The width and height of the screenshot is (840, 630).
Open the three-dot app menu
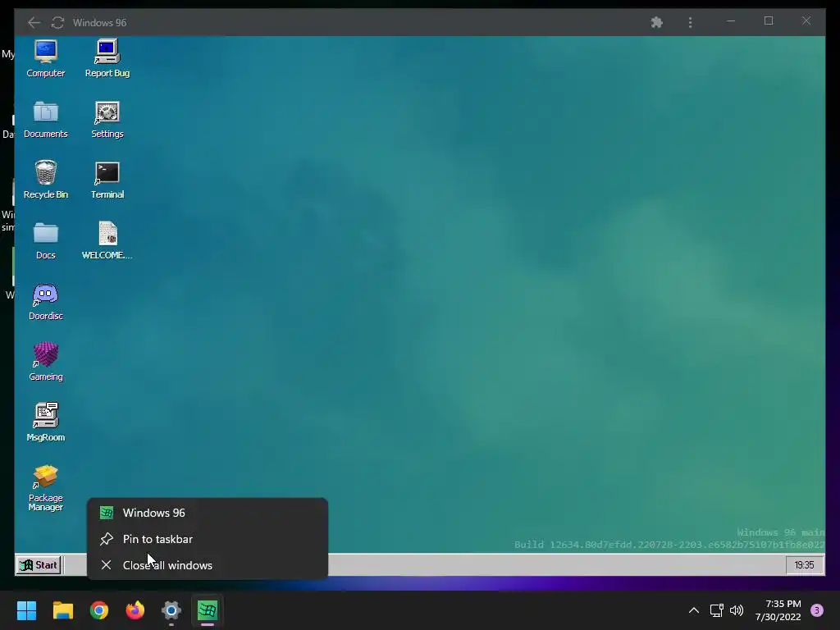point(690,22)
